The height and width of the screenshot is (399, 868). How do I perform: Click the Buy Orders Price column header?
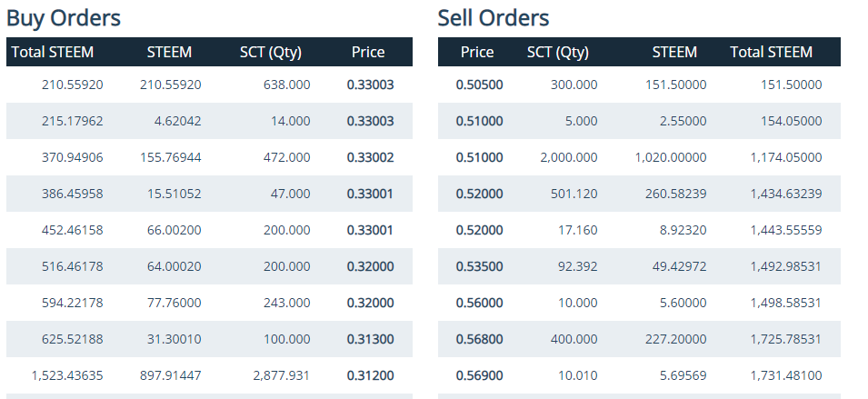(368, 52)
